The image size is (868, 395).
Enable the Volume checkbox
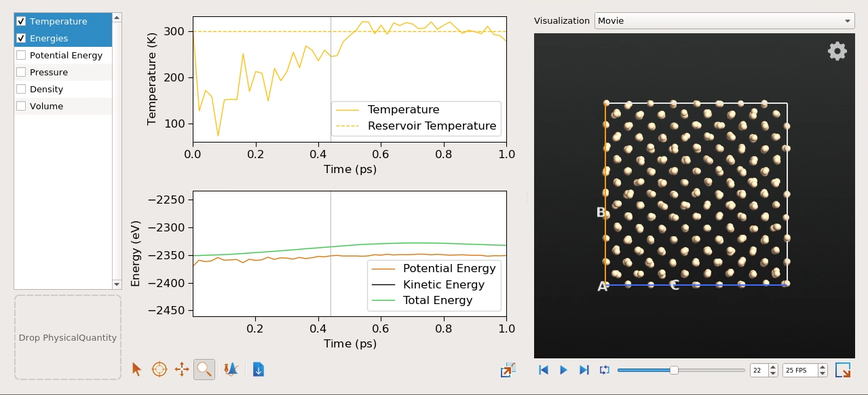coord(21,106)
